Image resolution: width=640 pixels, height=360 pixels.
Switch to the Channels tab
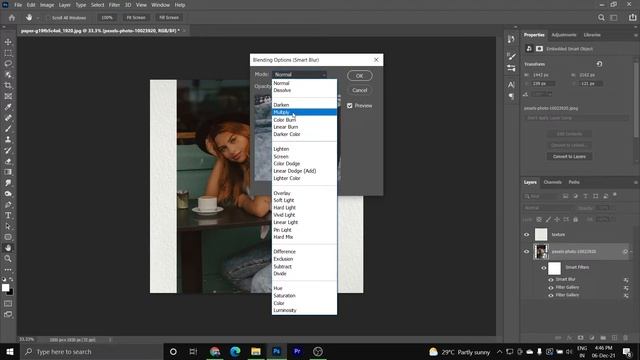tap(553, 182)
